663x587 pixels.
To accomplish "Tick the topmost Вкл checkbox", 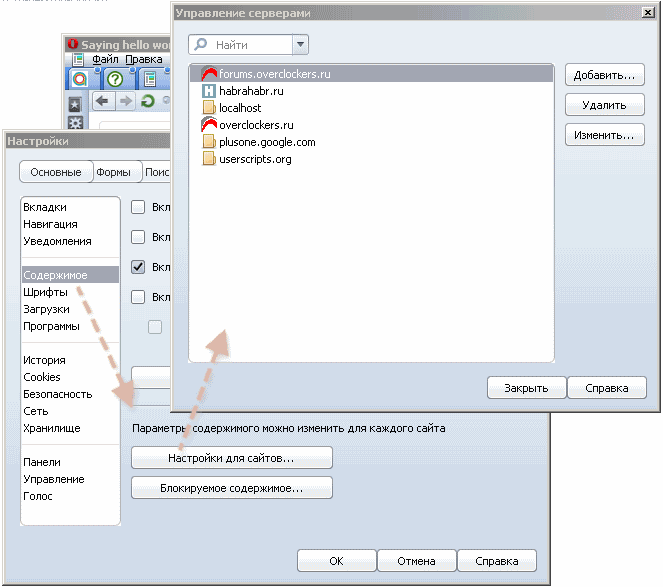I will pos(138,207).
